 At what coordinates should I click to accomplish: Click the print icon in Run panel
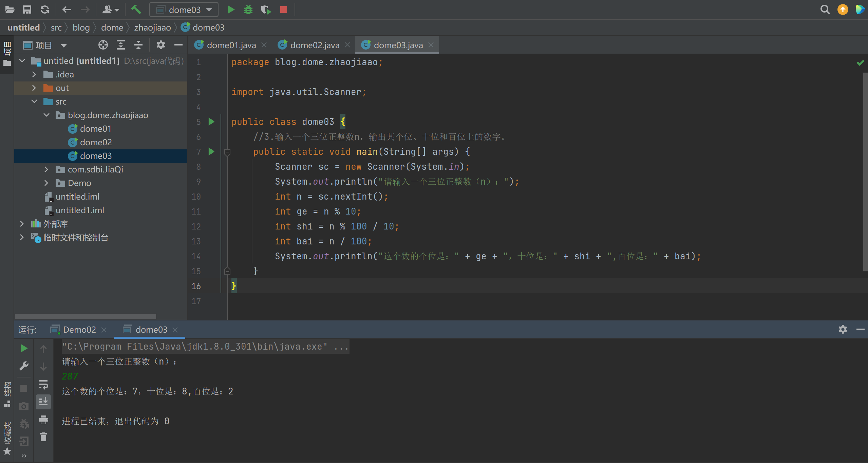click(43, 420)
